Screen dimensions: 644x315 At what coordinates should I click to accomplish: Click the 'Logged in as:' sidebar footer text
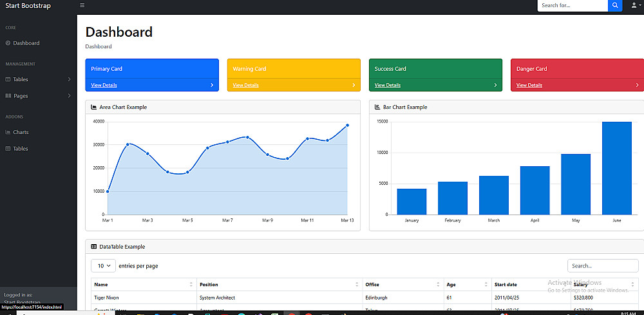(18, 295)
